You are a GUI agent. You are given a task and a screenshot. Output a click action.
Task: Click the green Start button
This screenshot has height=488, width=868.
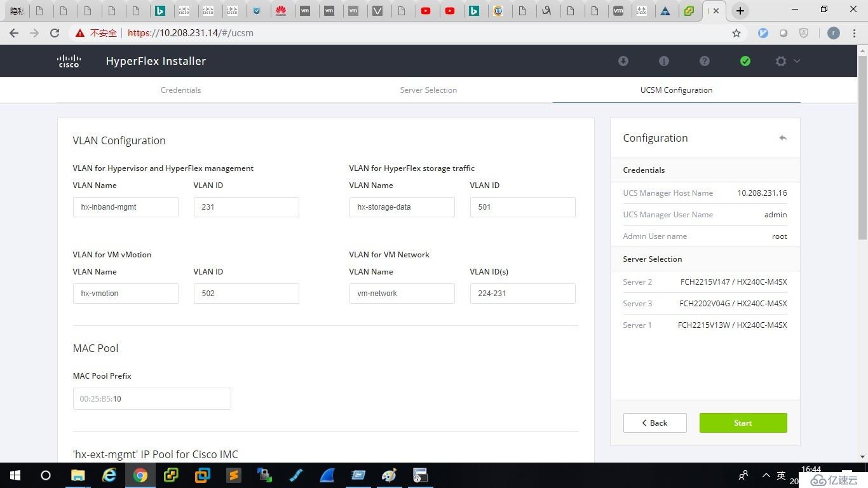pos(743,423)
